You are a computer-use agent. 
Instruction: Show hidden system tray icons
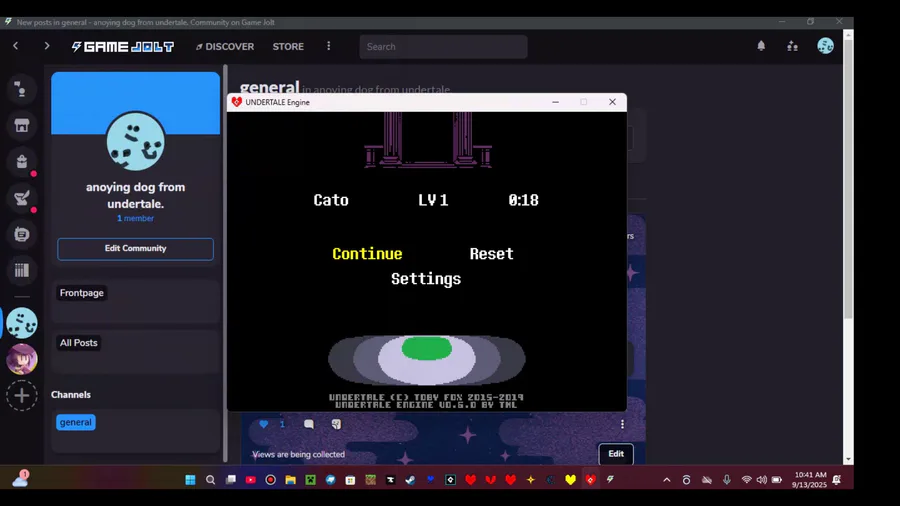666,480
